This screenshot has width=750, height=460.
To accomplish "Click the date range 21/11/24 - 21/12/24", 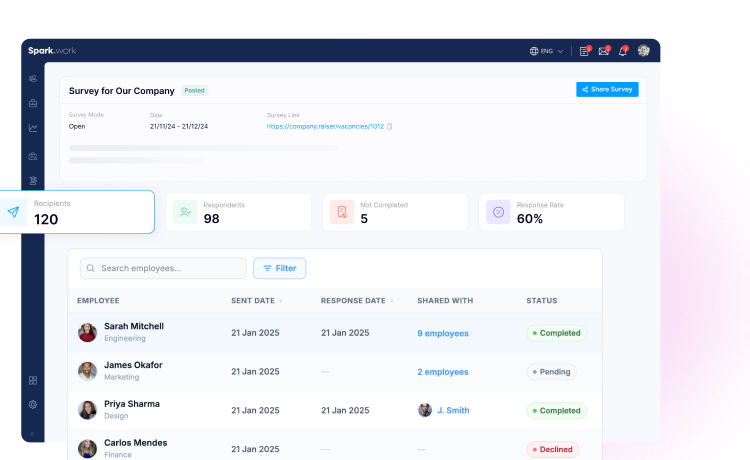I will click(179, 127).
